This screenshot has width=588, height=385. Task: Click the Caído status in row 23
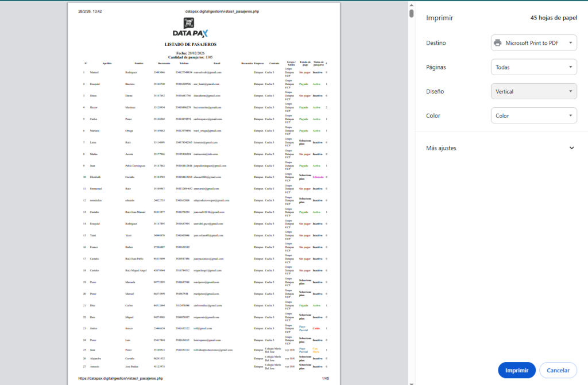click(316, 328)
